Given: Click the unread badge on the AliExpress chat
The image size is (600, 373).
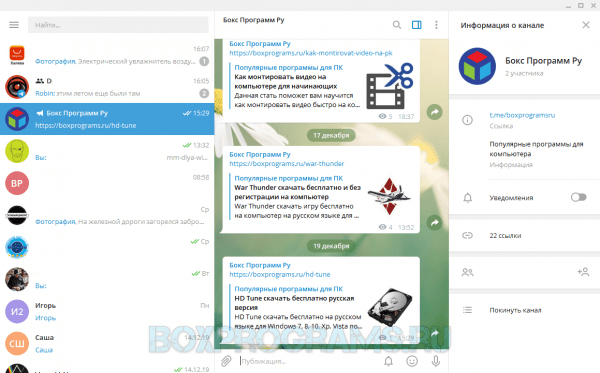Looking at the screenshot, I should click(204, 61).
